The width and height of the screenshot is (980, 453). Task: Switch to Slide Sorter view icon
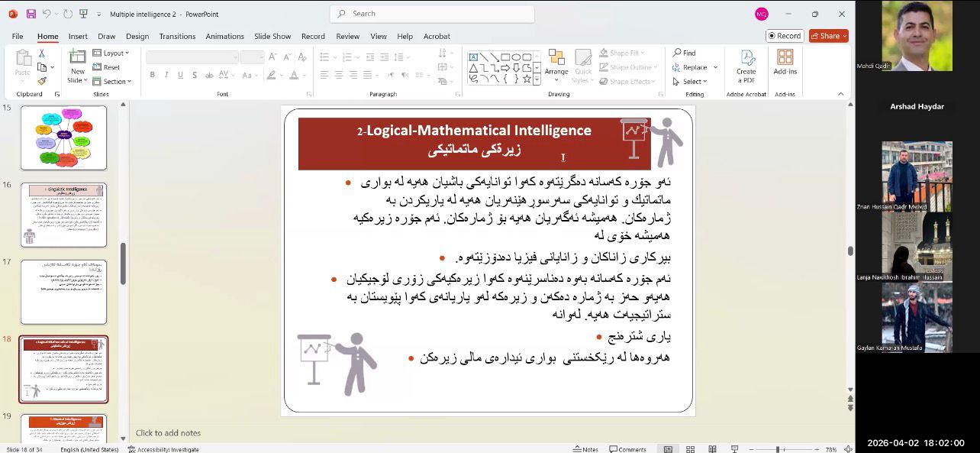coord(690,449)
